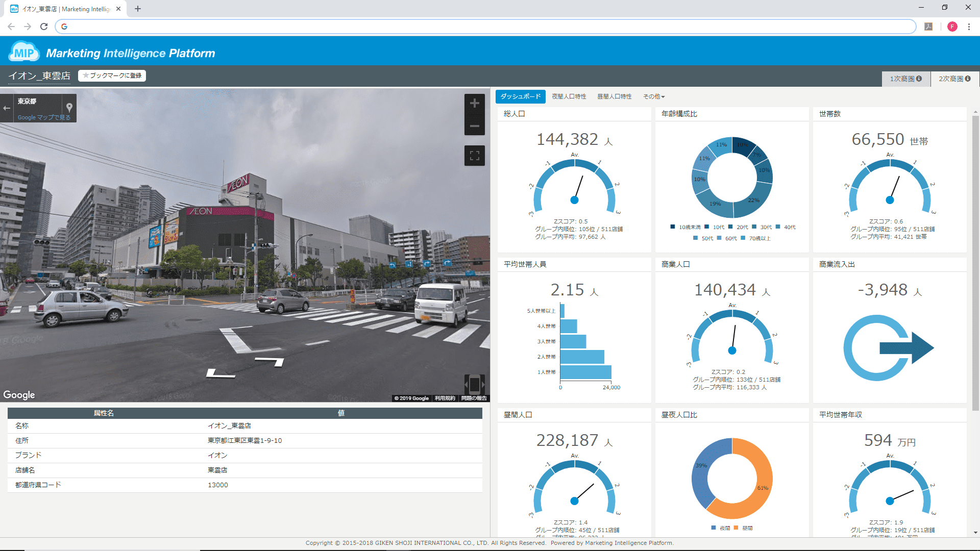Click the Google logo in street view
The width and height of the screenshot is (980, 551).
[x=19, y=394]
